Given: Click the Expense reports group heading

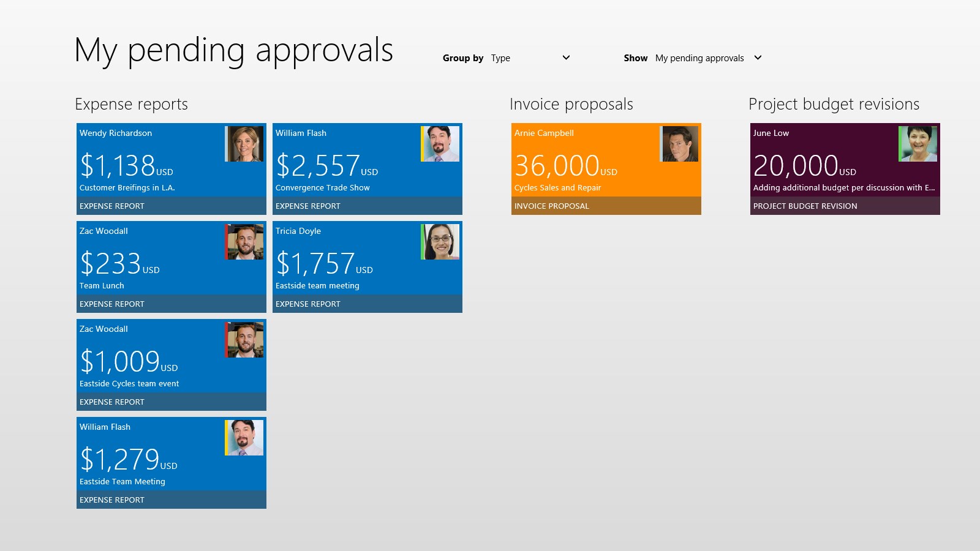Looking at the screenshot, I should coord(131,104).
